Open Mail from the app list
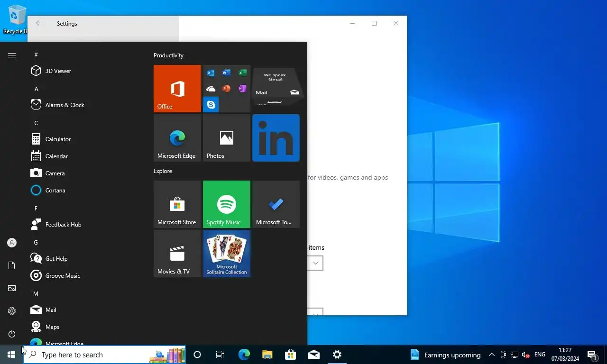This screenshot has height=364, width=607. click(85, 310)
